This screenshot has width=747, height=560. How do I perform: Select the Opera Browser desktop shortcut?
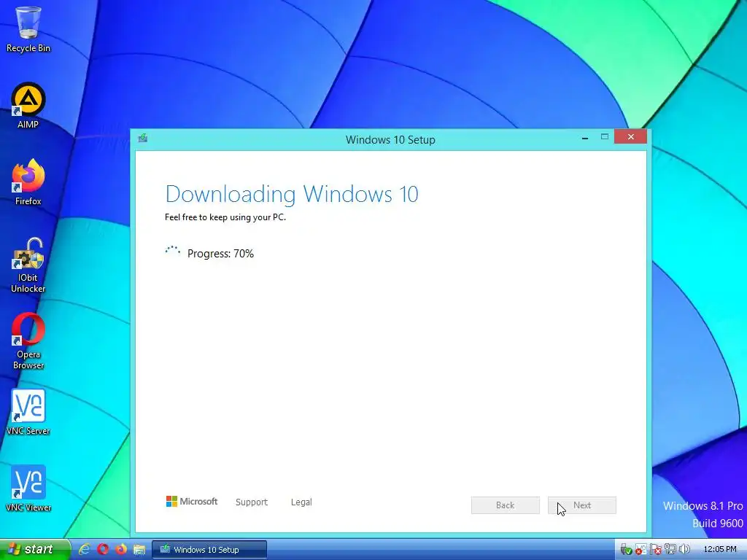[28, 341]
